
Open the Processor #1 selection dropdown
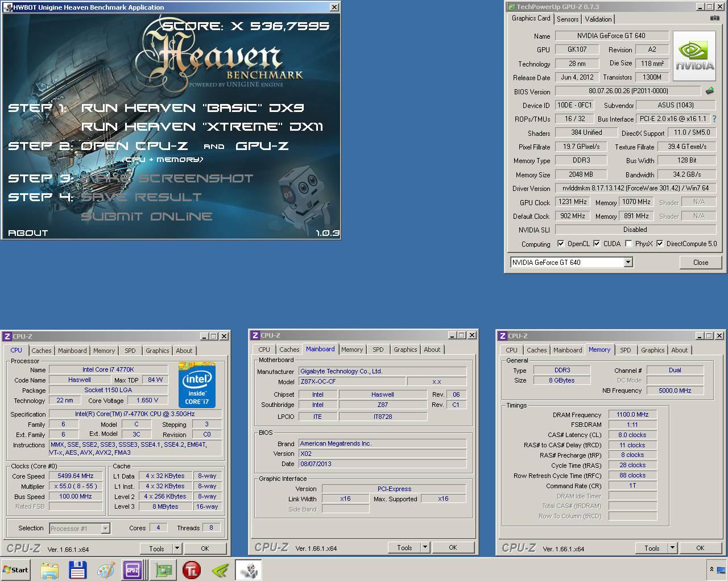79,529
